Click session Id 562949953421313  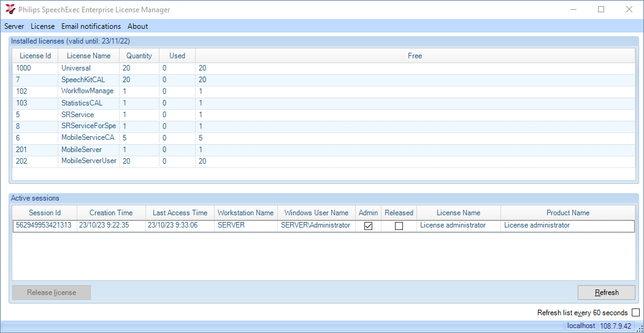click(x=44, y=226)
